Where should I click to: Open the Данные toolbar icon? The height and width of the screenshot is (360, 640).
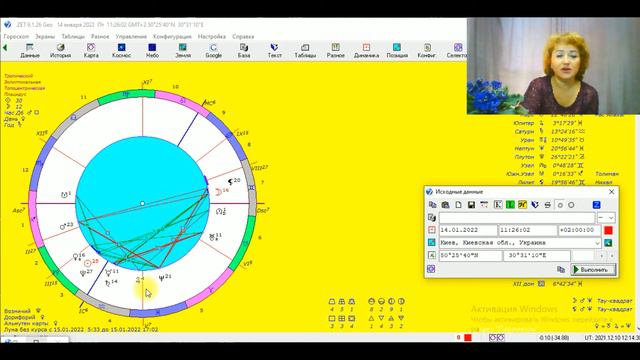(x=29, y=51)
